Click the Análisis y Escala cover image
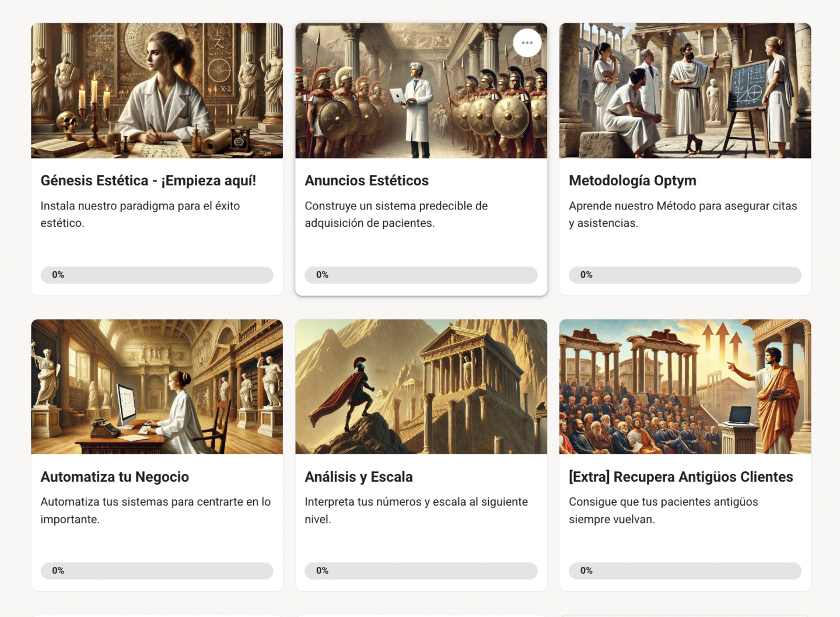Image resolution: width=840 pixels, height=617 pixels. pos(421,386)
